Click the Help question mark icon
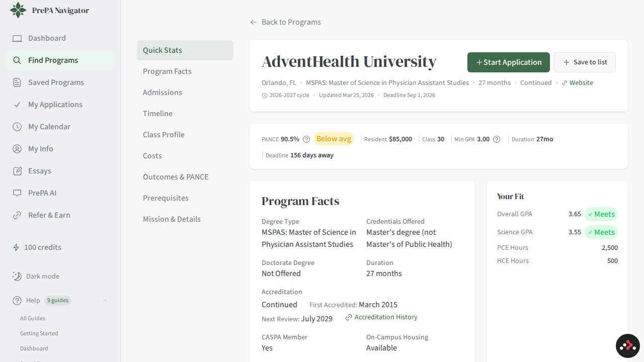 pyautogui.click(x=17, y=301)
